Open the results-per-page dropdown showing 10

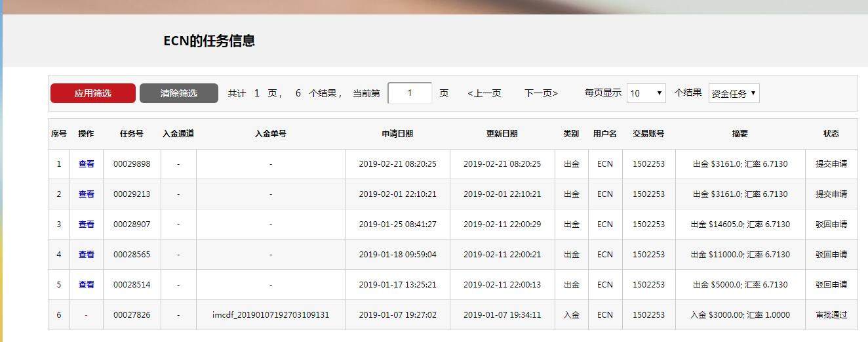tap(646, 93)
